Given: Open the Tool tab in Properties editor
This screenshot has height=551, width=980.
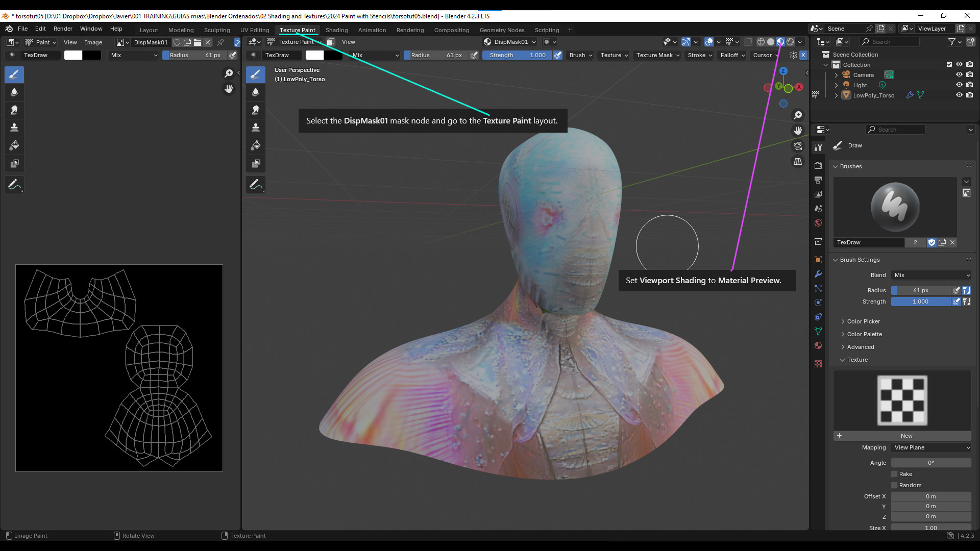Looking at the screenshot, I should tap(818, 147).
